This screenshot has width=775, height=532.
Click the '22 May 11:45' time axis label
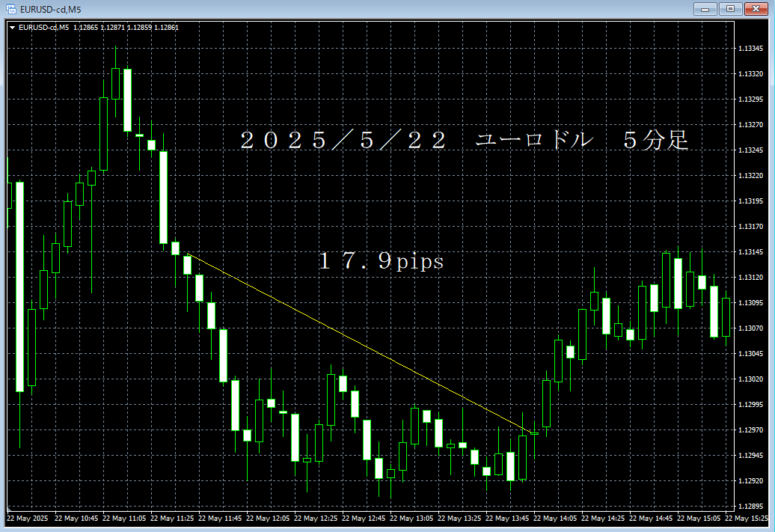tap(220, 518)
